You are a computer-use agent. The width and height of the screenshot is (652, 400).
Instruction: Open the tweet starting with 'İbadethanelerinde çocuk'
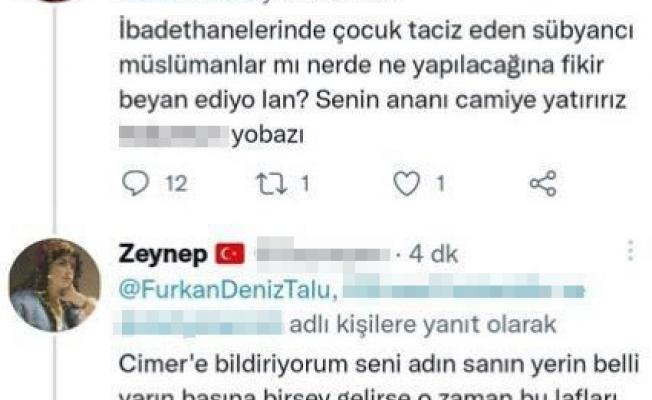pos(376,82)
